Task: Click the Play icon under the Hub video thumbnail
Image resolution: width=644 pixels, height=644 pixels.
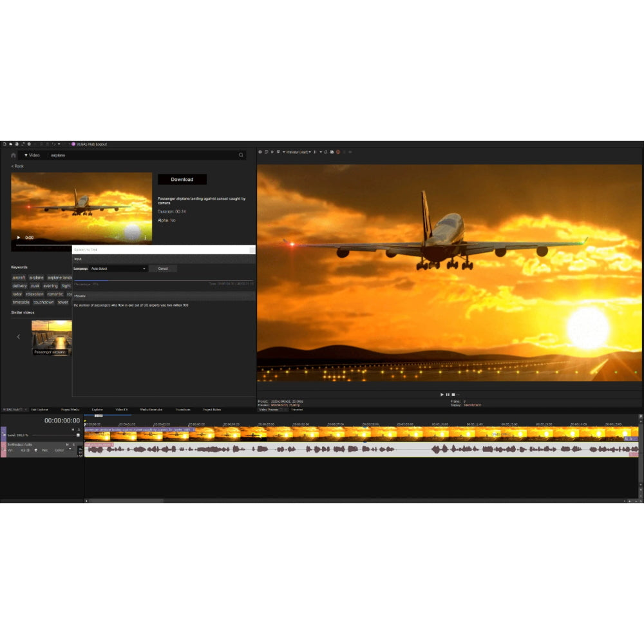Action: coord(18,236)
